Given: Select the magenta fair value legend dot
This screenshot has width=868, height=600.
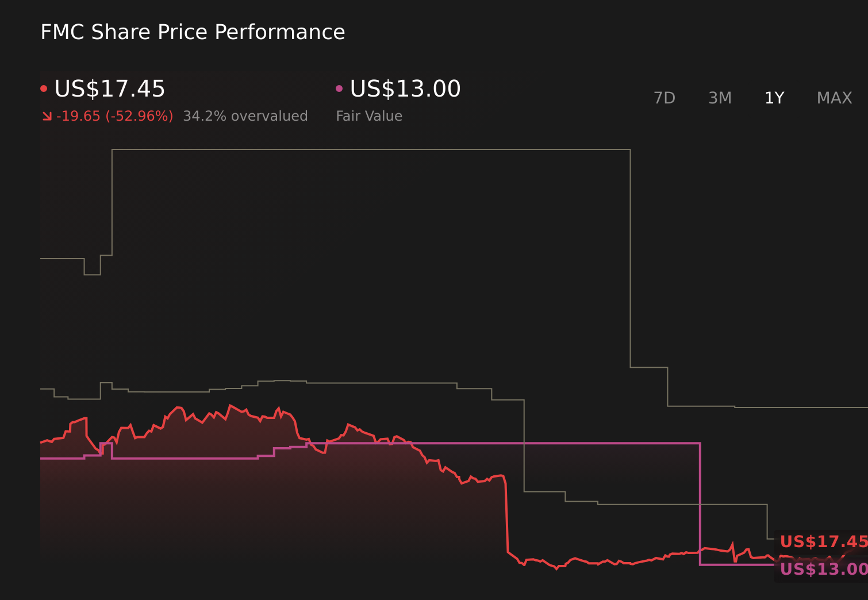Looking at the screenshot, I should [339, 88].
